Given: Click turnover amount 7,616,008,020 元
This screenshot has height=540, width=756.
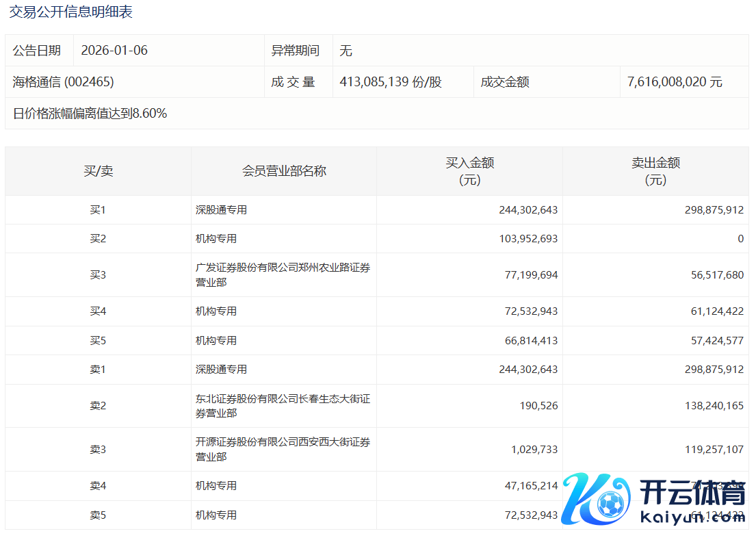Looking at the screenshot, I should (675, 82).
